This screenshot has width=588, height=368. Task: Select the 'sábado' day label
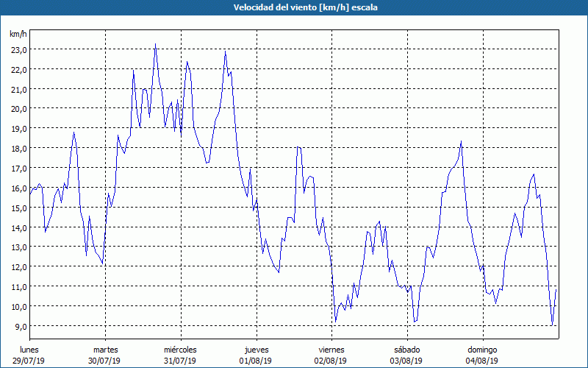click(407, 350)
